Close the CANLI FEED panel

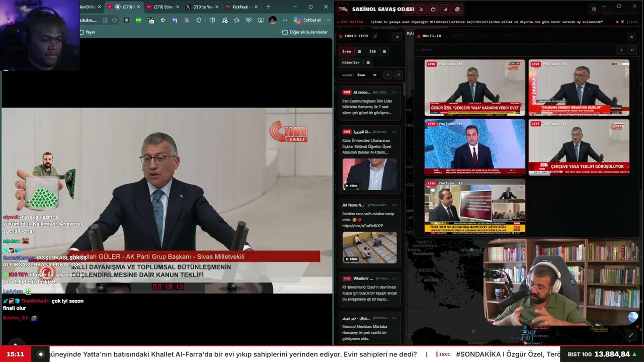click(x=397, y=37)
